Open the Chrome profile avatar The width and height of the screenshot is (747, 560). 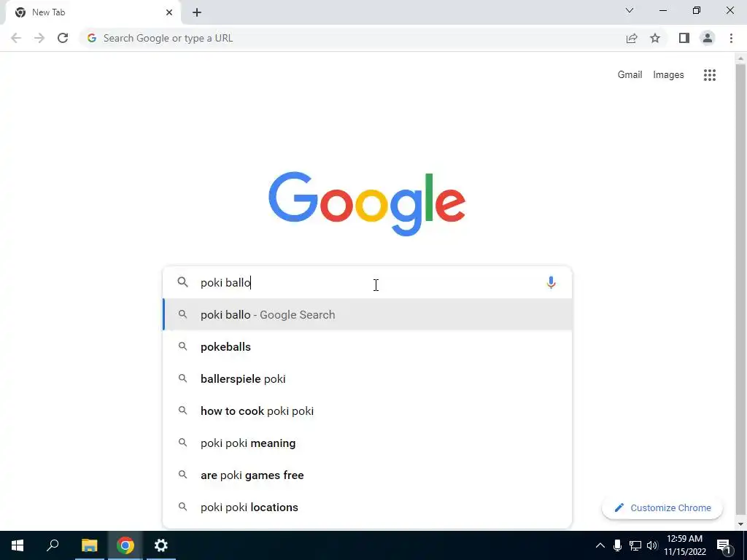coord(708,38)
